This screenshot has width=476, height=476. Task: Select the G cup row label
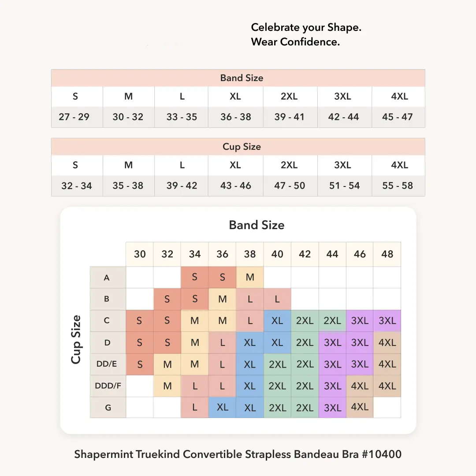click(108, 408)
